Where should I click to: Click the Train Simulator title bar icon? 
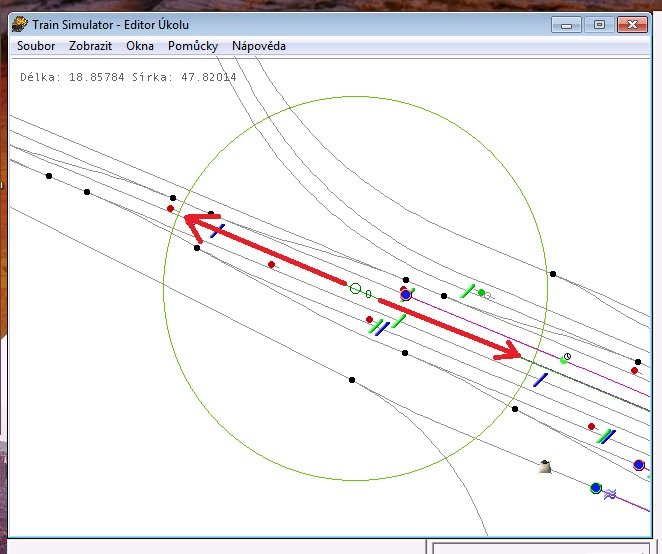18,24
